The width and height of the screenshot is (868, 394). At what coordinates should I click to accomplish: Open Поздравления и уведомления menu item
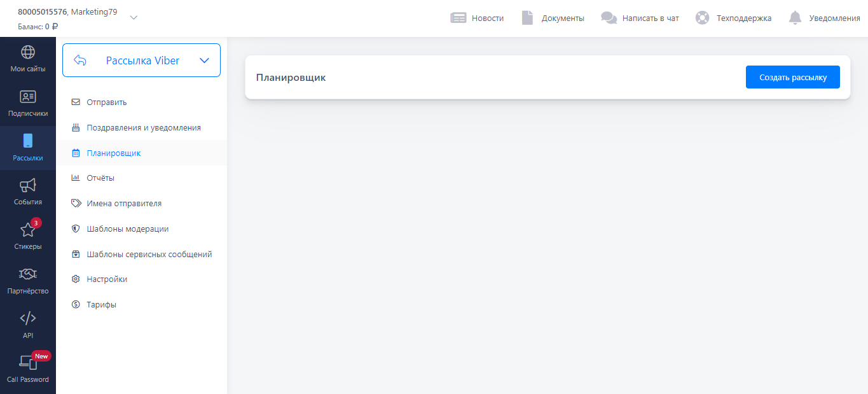(x=144, y=128)
